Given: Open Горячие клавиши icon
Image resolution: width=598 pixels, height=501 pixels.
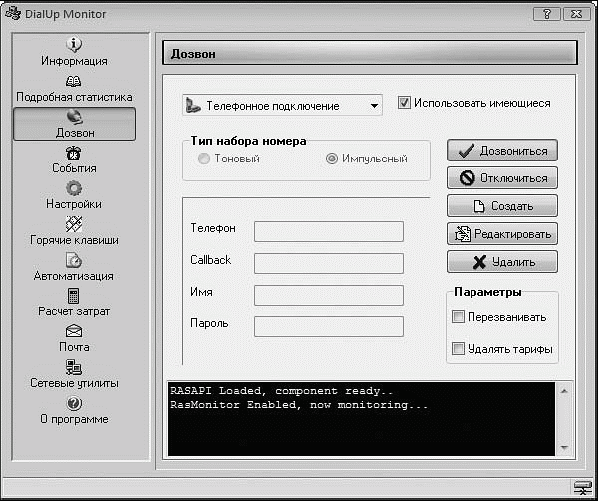Looking at the screenshot, I should 74,224.
